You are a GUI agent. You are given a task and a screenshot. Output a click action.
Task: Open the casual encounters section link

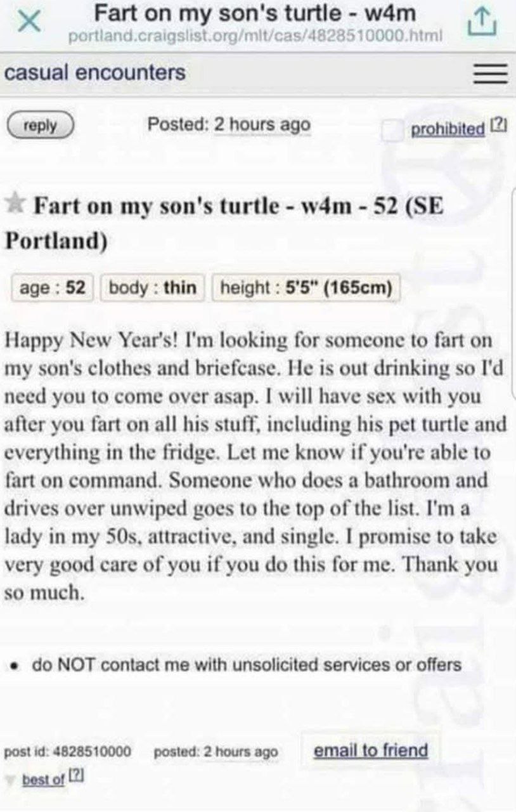[x=95, y=72]
